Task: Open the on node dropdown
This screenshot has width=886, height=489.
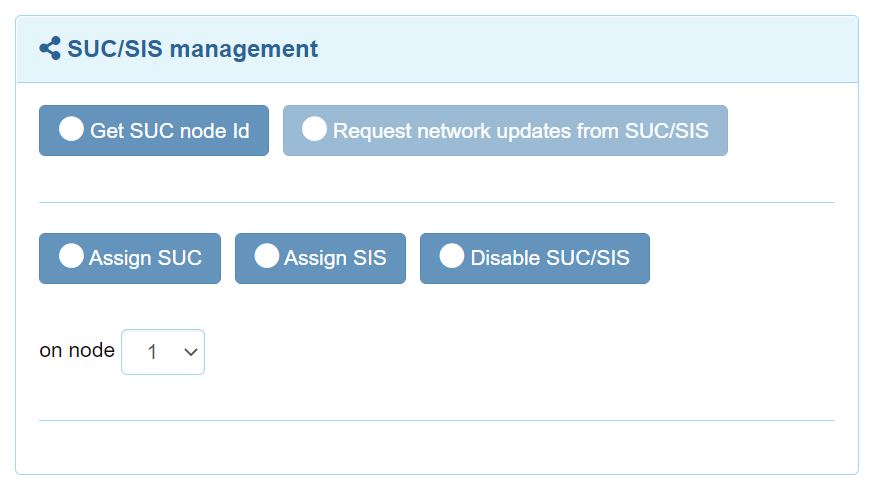Action: [163, 352]
